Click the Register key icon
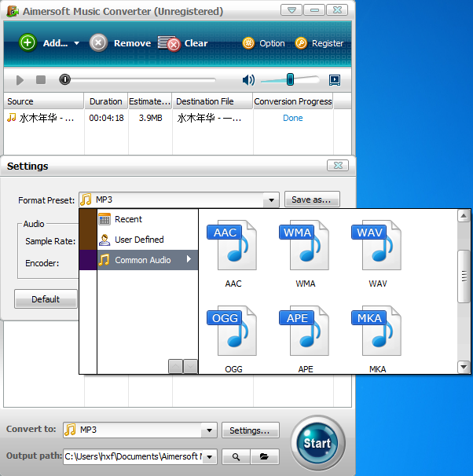This screenshot has height=476, width=473. click(301, 43)
